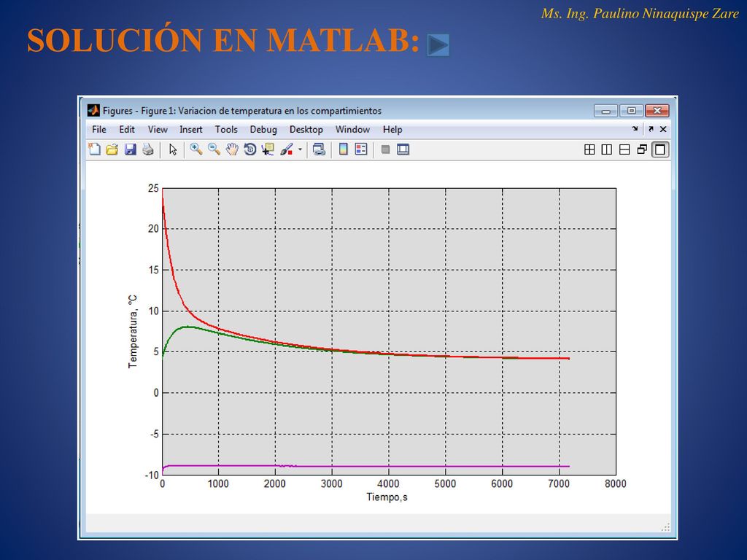Viewport: 747px width, 560px height.
Task: Click the Open File folder icon
Action: pos(112,149)
